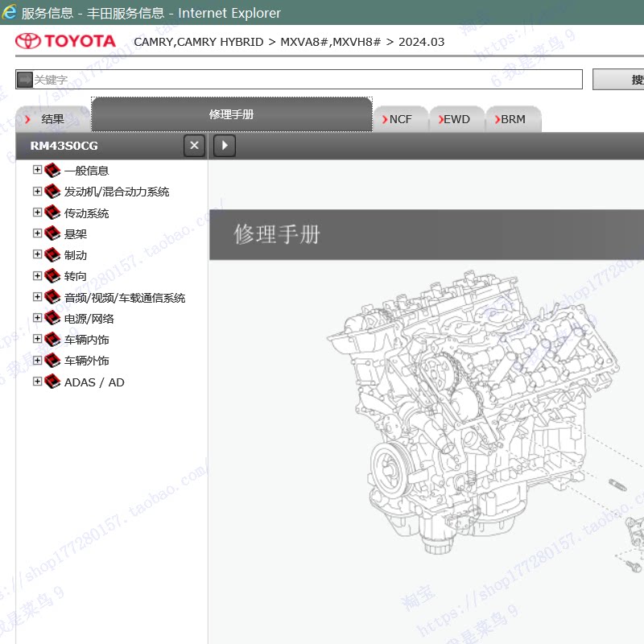
Task: Select the 悬架 tree label
Action: 76,234
